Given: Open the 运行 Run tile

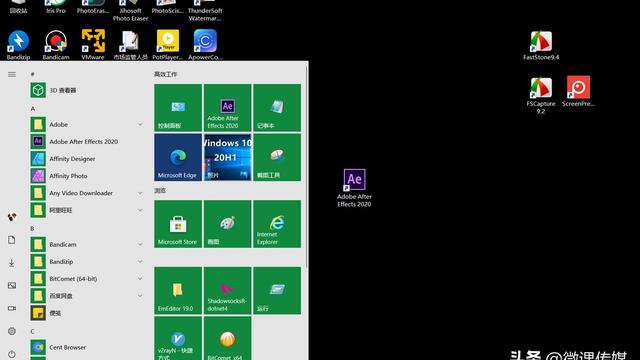Looking at the screenshot, I should click(277, 291).
